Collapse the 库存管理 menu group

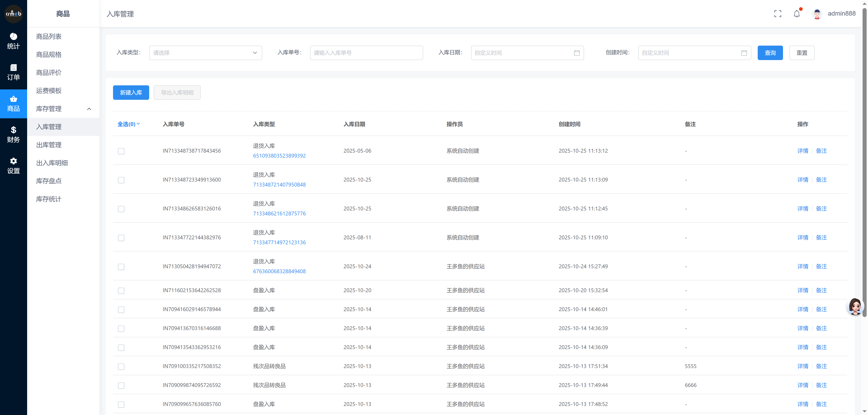click(x=89, y=109)
